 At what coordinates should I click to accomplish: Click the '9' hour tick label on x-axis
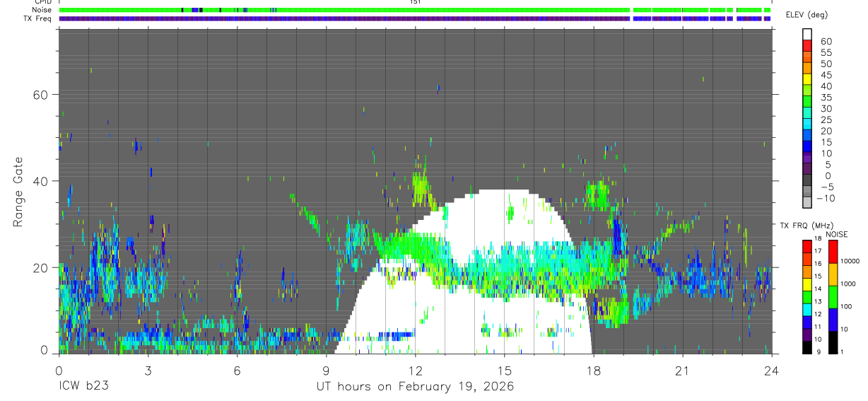(x=326, y=370)
